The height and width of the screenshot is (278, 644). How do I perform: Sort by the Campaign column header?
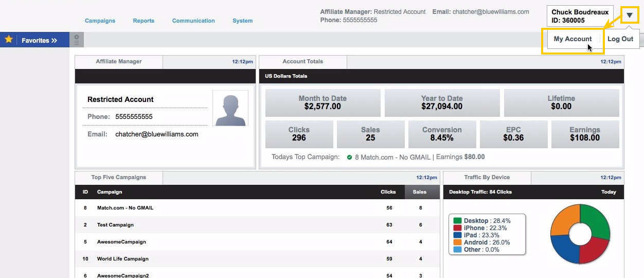tap(110, 192)
